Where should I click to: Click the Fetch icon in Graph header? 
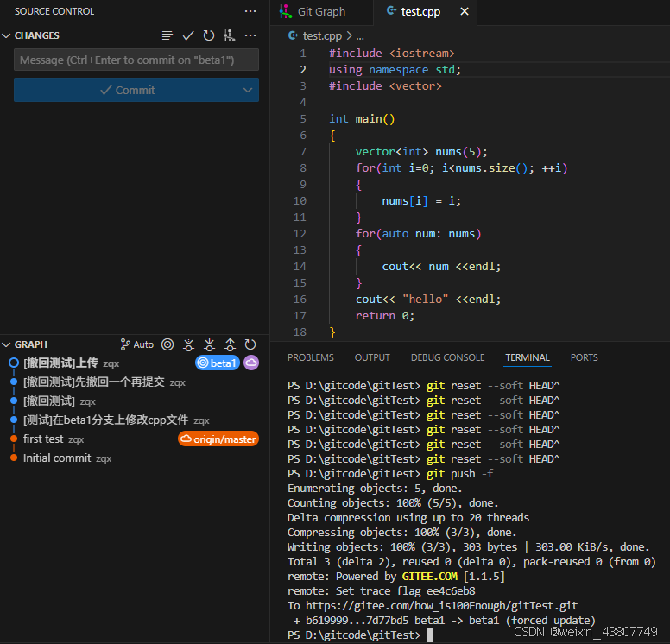pyautogui.click(x=188, y=344)
